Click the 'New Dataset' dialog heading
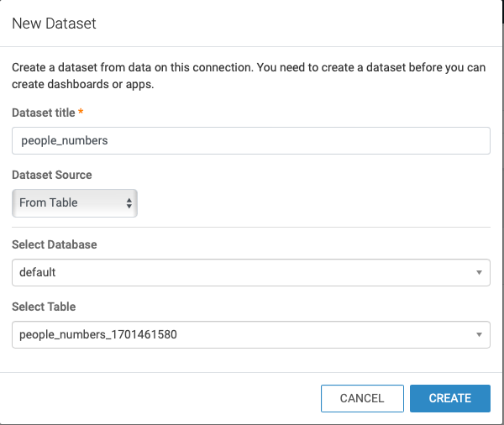This screenshot has width=504, height=425. pos(54,24)
